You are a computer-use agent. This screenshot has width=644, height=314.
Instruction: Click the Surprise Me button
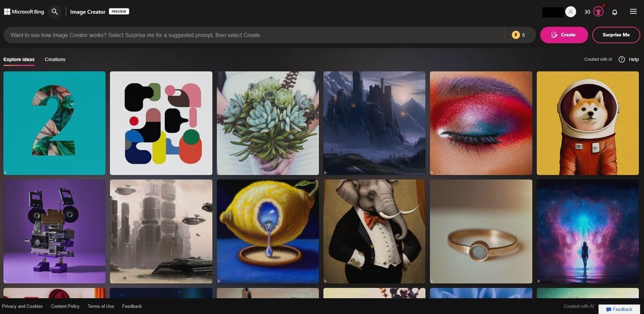tap(616, 35)
